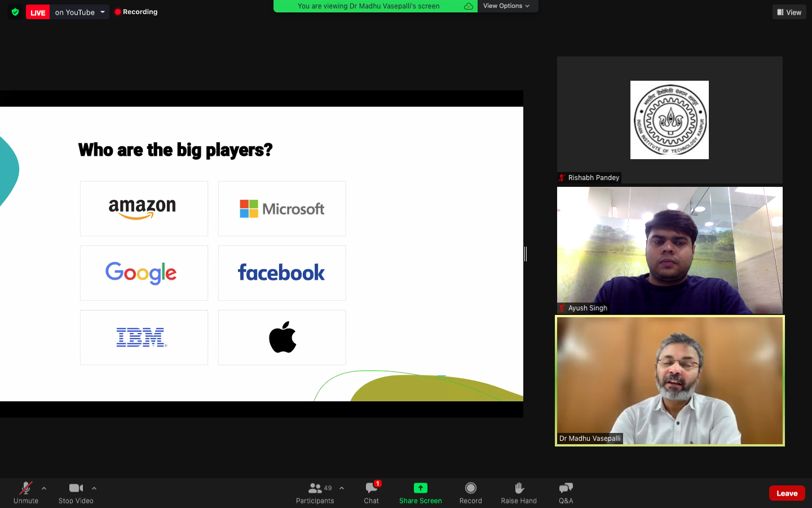The height and width of the screenshot is (508, 812).
Task: Click the Google logo on the slide
Action: click(141, 273)
